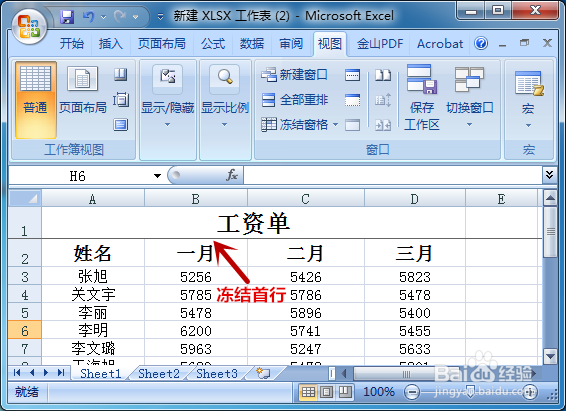Toggle full screen view icon
The height and width of the screenshot is (411, 566).
[121, 125]
